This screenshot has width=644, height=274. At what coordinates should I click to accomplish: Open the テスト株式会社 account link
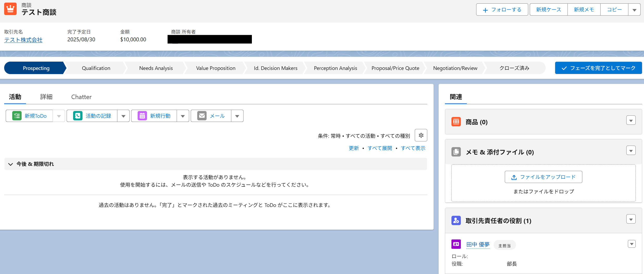tap(23, 40)
